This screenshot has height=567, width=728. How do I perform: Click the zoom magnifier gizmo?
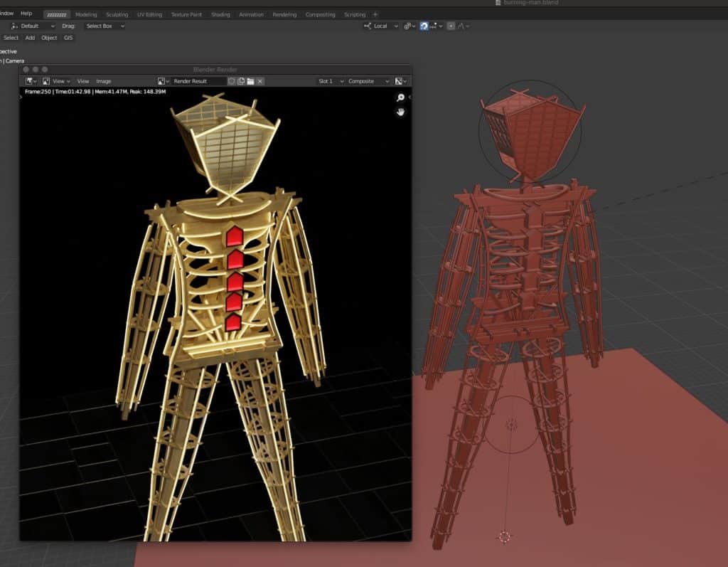[x=400, y=97]
